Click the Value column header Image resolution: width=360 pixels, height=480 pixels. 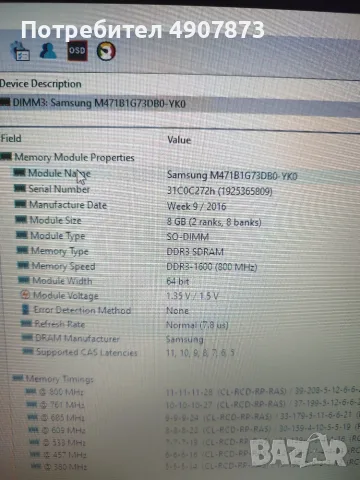[x=179, y=140]
